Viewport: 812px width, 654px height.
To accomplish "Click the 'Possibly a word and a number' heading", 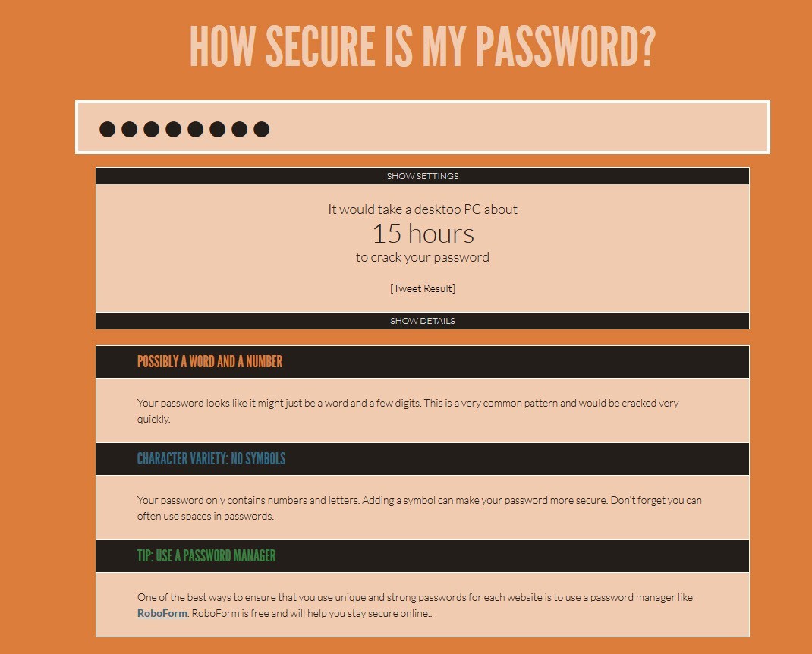I will coord(209,361).
